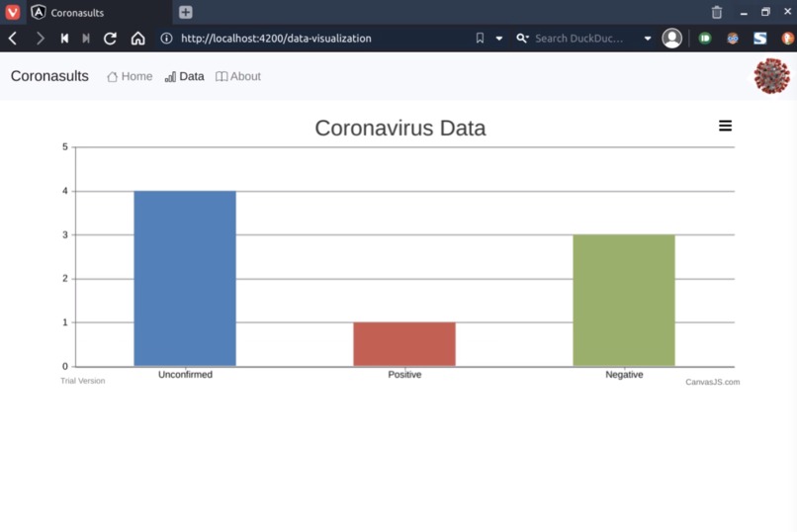Navigate to Home in navbar
The image size is (797, 532).
pyautogui.click(x=130, y=77)
